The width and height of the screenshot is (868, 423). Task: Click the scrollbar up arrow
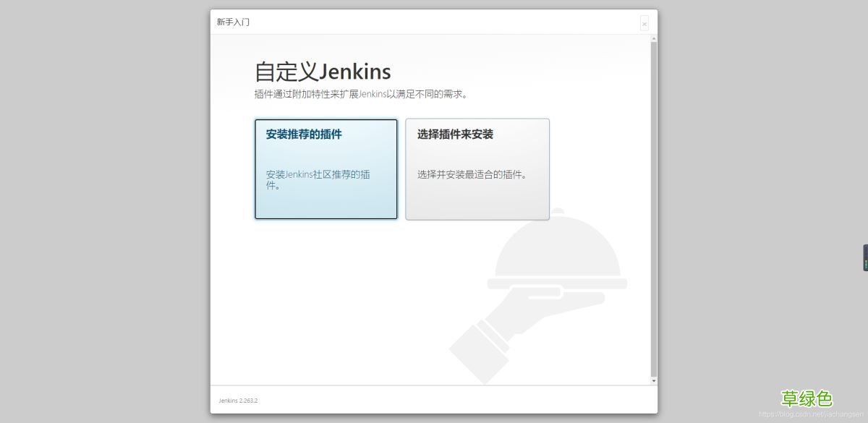[x=654, y=38]
